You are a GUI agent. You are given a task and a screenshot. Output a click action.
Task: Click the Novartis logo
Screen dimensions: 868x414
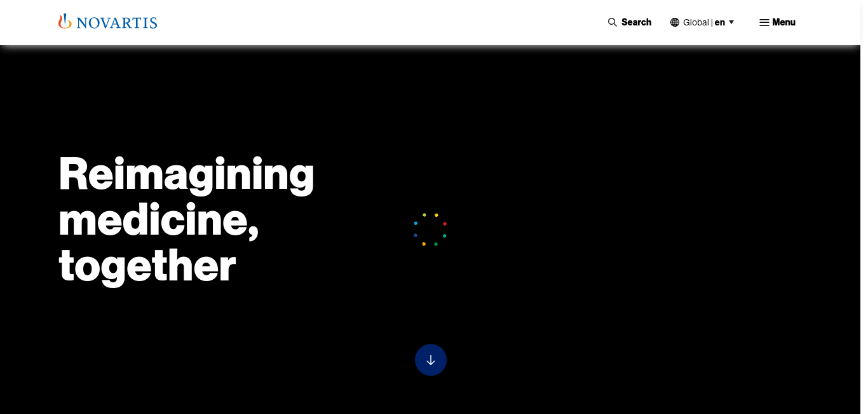click(x=108, y=22)
